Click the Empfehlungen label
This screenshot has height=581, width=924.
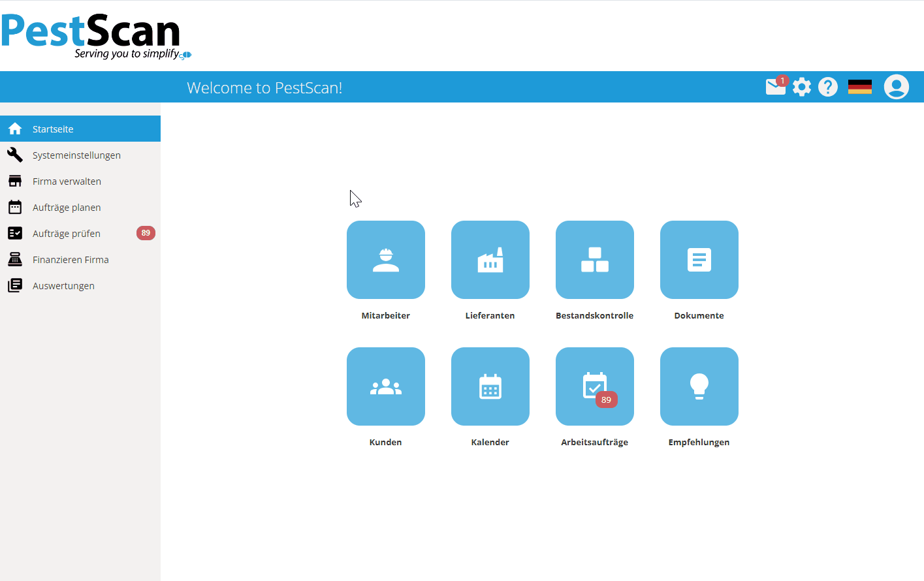(x=699, y=442)
